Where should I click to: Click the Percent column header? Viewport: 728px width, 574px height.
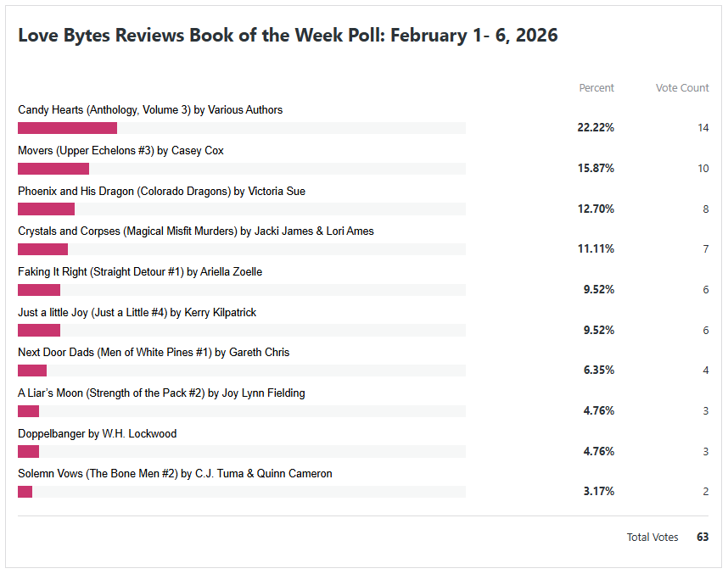[596, 88]
